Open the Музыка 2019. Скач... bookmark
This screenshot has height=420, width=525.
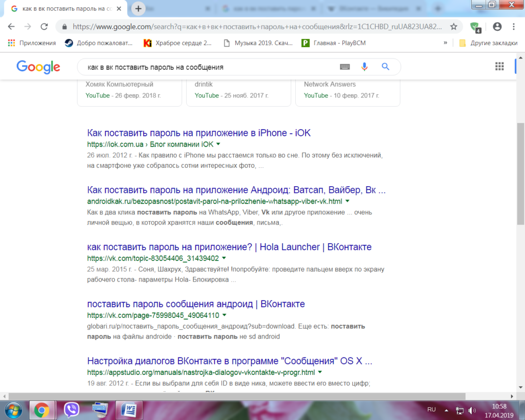point(258,43)
